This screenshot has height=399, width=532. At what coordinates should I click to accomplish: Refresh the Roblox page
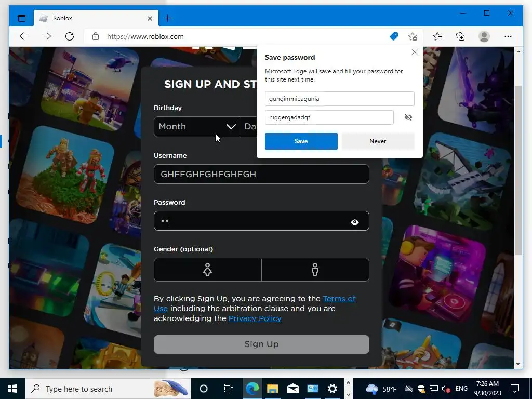[x=70, y=36]
